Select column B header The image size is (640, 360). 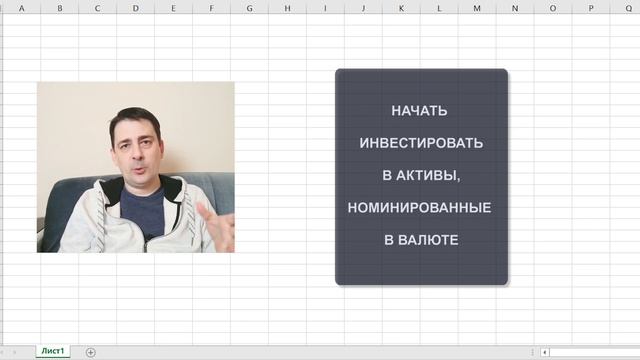point(60,8)
